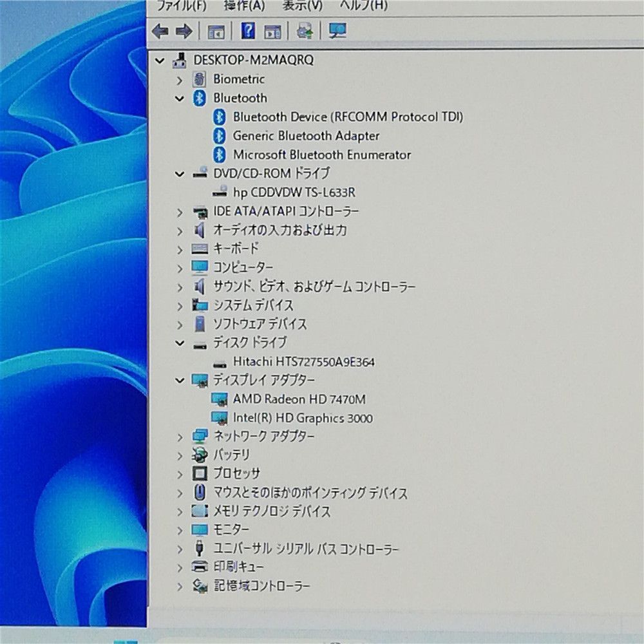Expand the キーボード category
The image size is (644, 644).
(179, 249)
